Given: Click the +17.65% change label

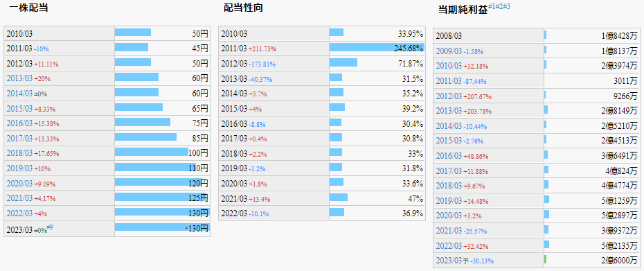Looking at the screenshot, I should tap(46, 153).
